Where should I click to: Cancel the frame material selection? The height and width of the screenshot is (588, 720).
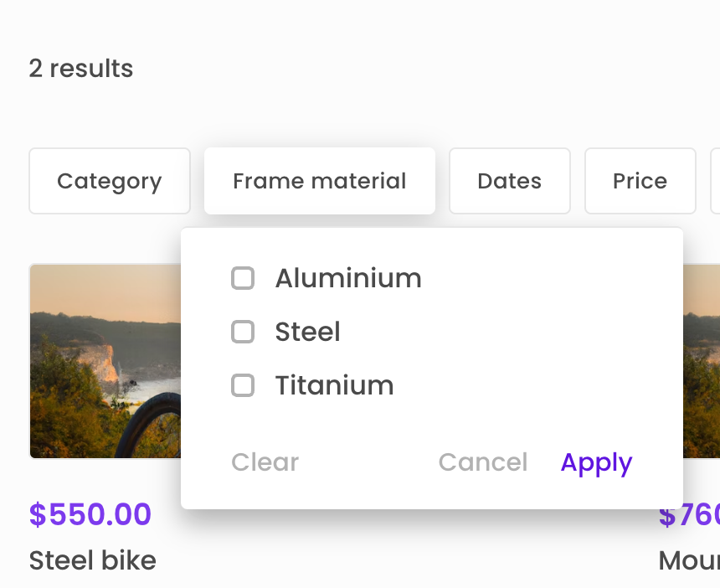[x=483, y=462]
